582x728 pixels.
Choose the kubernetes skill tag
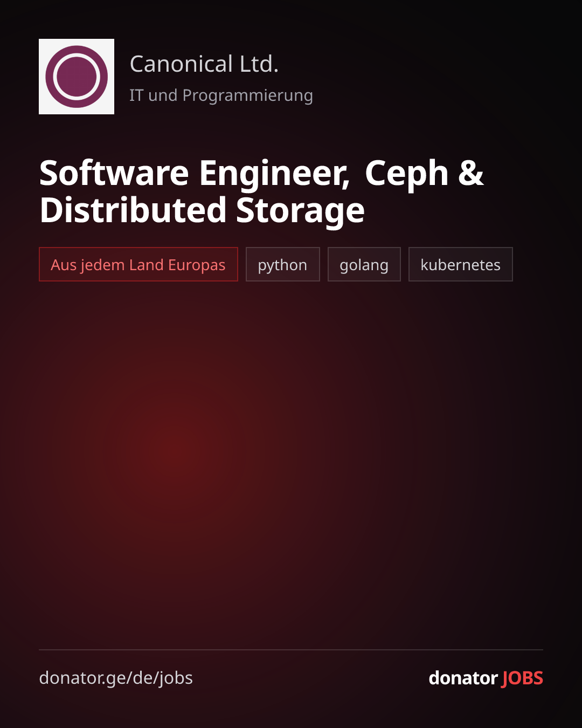(x=461, y=264)
